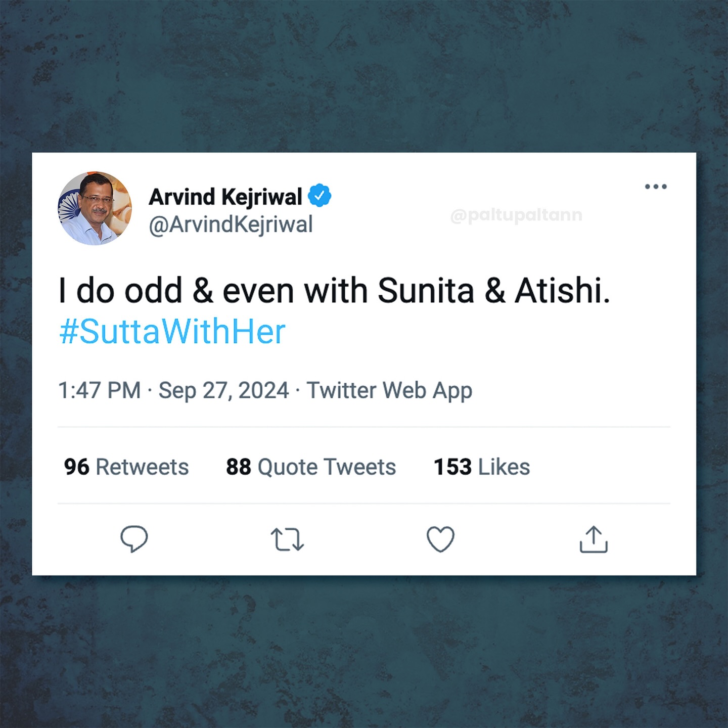Open the share upload icon
Image resolution: width=728 pixels, height=728 pixels.
coord(593,539)
